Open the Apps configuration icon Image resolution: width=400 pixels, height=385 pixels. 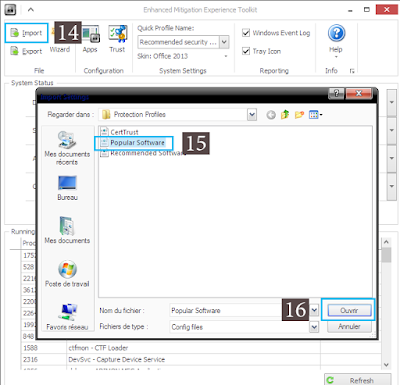click(90, 39)
